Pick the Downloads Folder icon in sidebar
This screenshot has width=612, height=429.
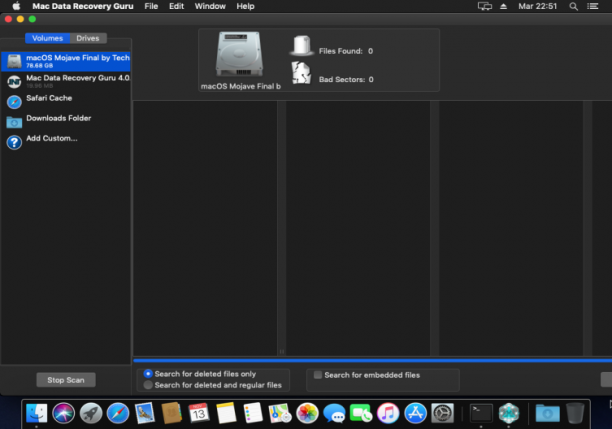point(14,122)
